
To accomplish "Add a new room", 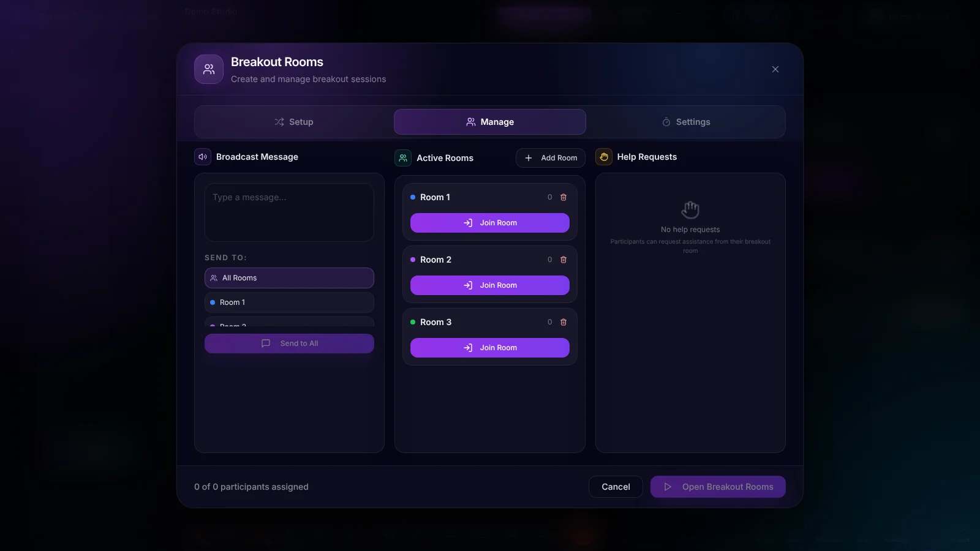I will pos(551,158).
